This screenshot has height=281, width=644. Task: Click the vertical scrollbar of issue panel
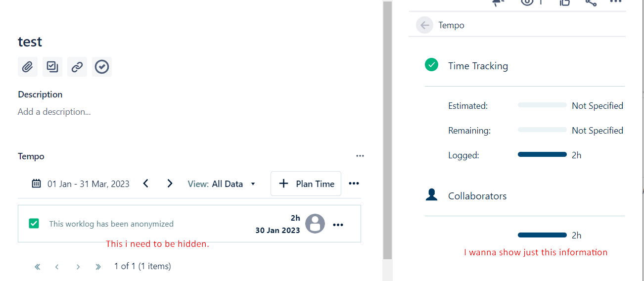[388, 129]
